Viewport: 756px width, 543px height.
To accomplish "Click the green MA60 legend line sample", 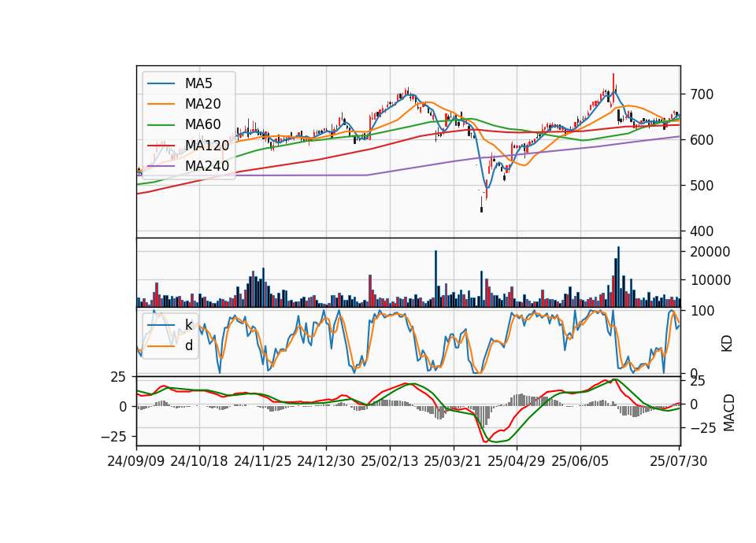I will (161, 125).
